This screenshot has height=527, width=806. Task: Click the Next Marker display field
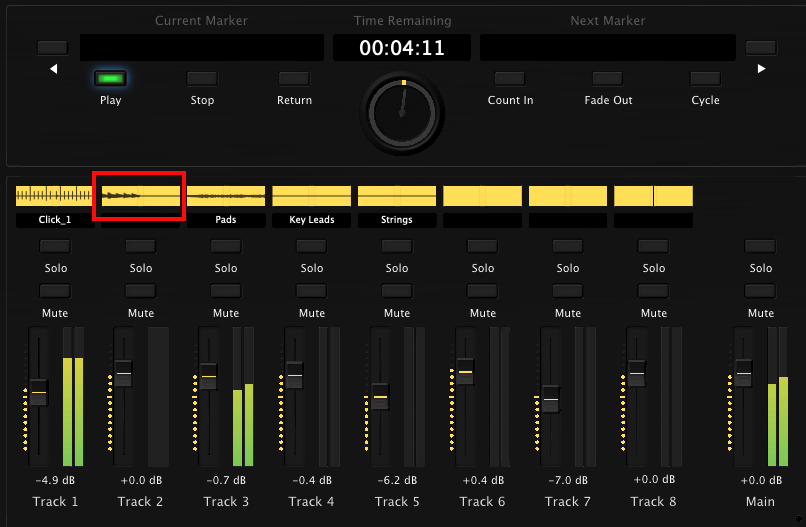[608, 48]
